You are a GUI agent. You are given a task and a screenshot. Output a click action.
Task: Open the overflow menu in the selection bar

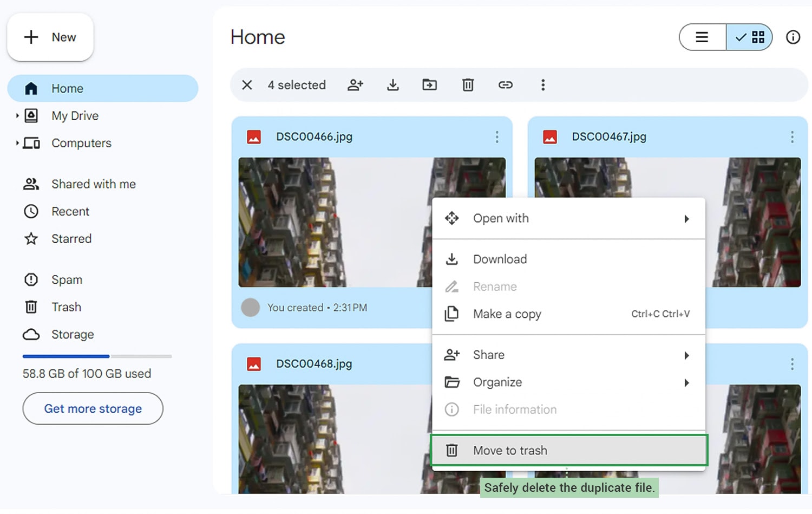coord(543,85)
